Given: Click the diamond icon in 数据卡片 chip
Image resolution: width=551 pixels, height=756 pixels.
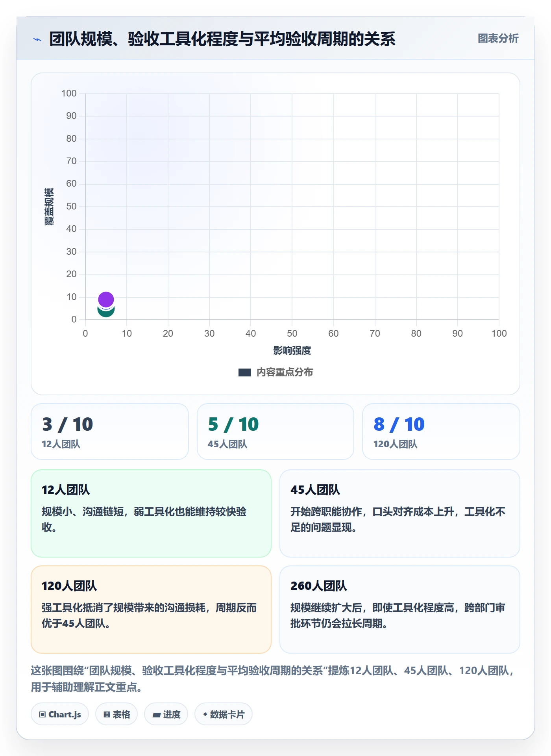Looking at the screenshot, I should point(205,714).
